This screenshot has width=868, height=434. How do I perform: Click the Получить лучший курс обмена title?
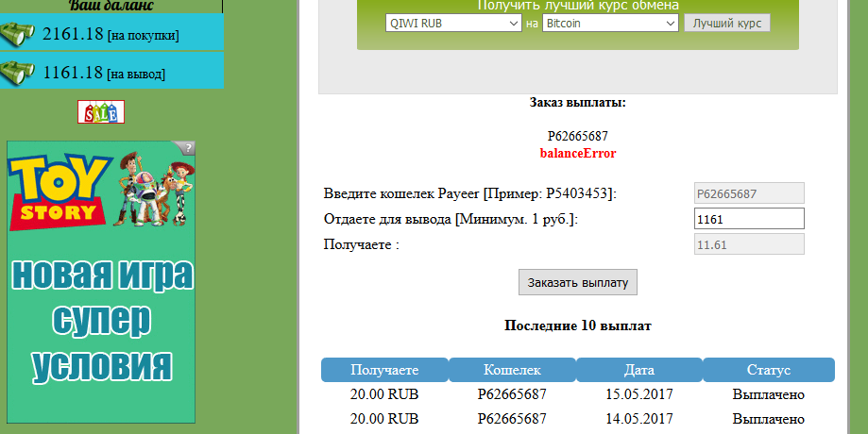click(577, 6)
